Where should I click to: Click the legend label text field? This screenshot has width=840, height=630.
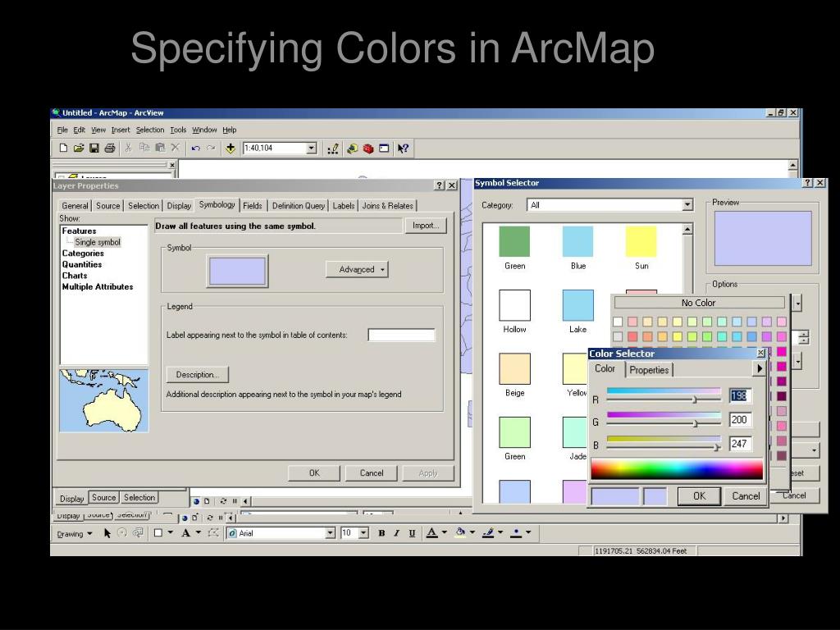pyautogui.click(x=401, y=336)
